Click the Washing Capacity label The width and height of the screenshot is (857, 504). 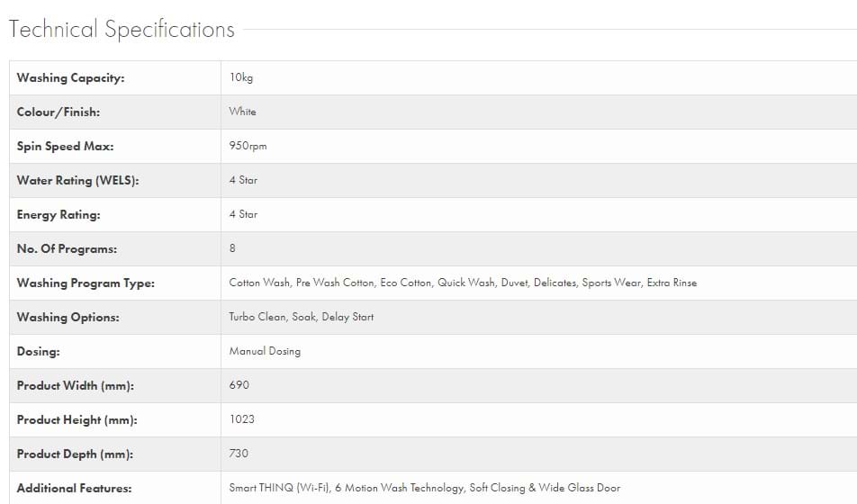pyautogui.click(x=70, y=78)
